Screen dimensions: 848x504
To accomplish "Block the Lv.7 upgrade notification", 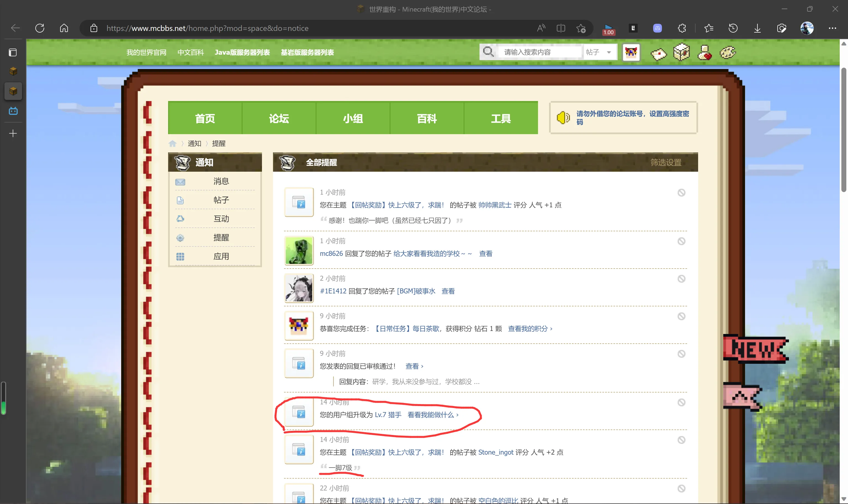I will pos(681,402).
